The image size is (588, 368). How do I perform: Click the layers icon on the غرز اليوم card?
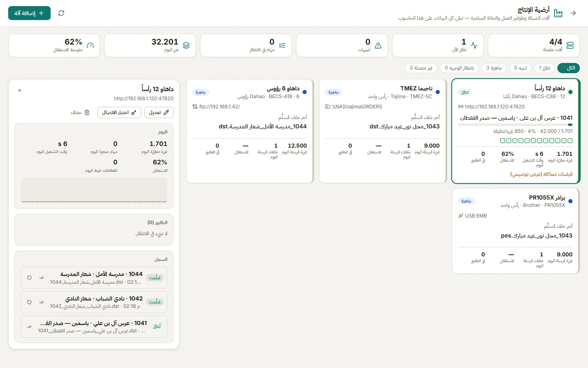(186, 45)
